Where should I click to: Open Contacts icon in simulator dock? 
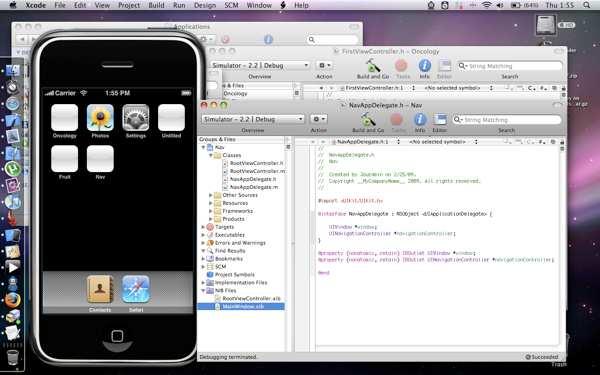pos(100,289)
